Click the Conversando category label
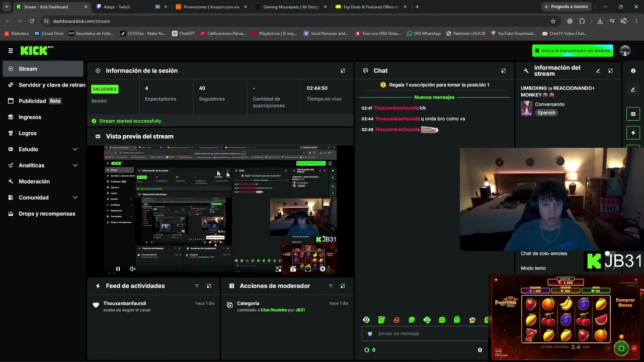Viewport: 644px width, 362px height. (x=550, y=105)
